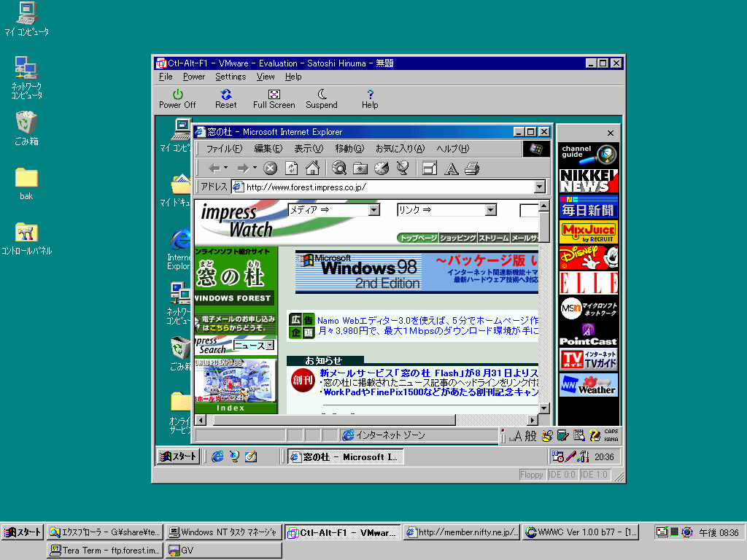Open the VMware View menu
The width and height of the screenshot is (747, 560).
click(x=266, y=77)
